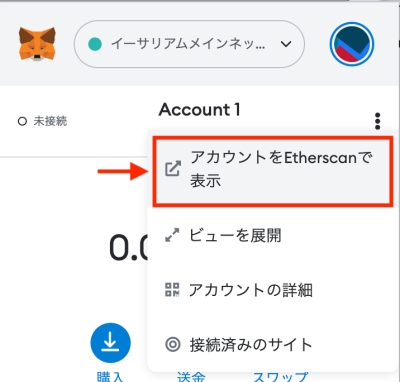This screenshot has width=400, height=382.
Task: Click the three-dot account options icon
Action: (x=377, y=121)
